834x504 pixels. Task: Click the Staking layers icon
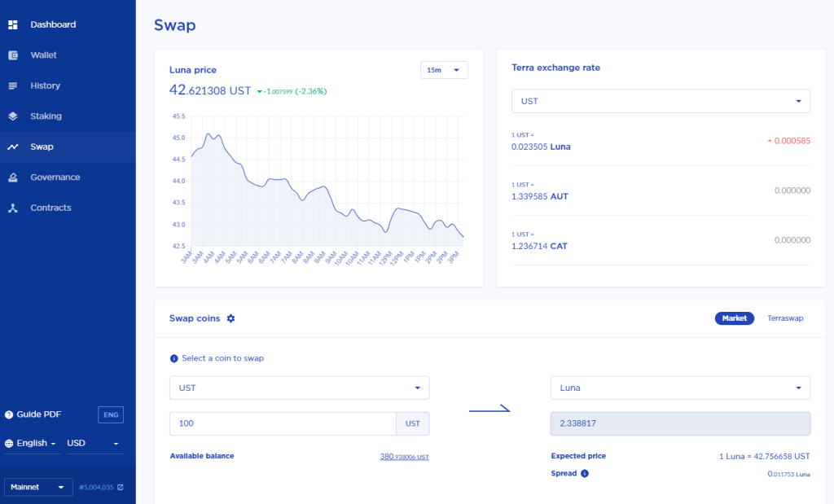click(13, 116)
